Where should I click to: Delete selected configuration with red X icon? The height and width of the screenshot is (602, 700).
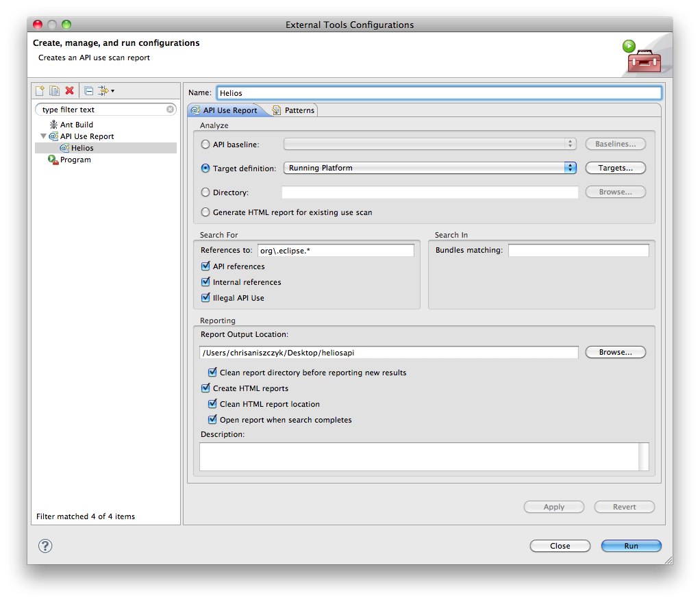(70, 90)
